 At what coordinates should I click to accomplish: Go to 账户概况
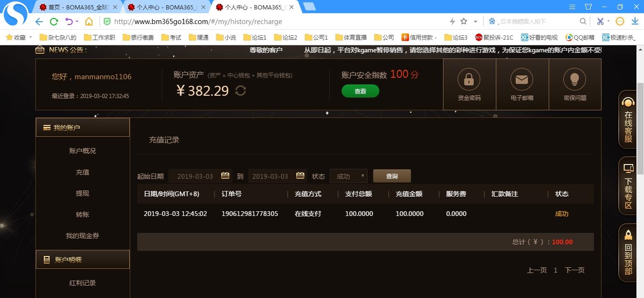click(83, 151)
